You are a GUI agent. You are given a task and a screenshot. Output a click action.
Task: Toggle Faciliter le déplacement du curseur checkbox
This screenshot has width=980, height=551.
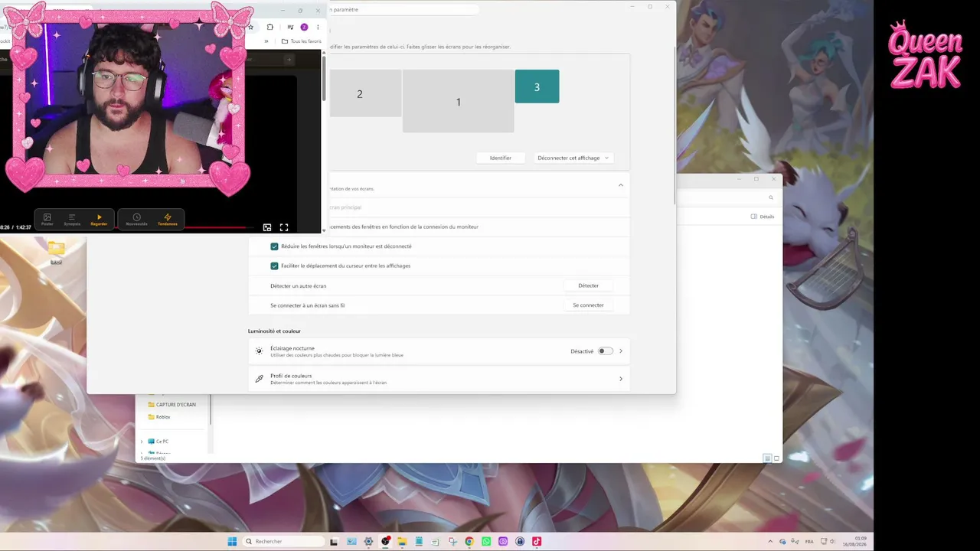[274, 266]
